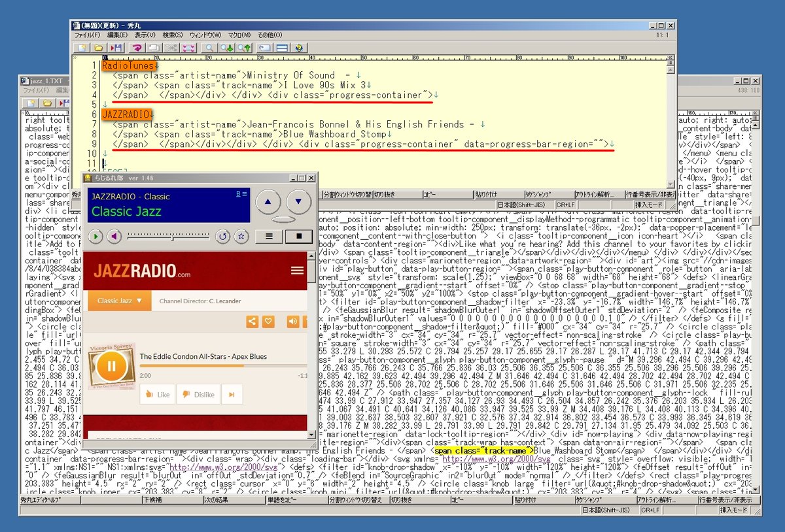785x532 pixels.
Task: Open the マクロ(M) menu
Action: pos(239,35)
